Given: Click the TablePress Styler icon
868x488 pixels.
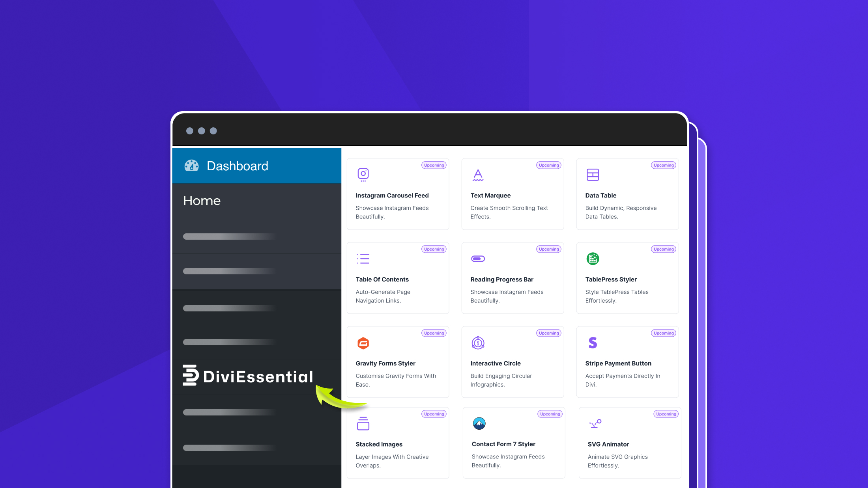Looking at the screenshot, I should (593, 259).
